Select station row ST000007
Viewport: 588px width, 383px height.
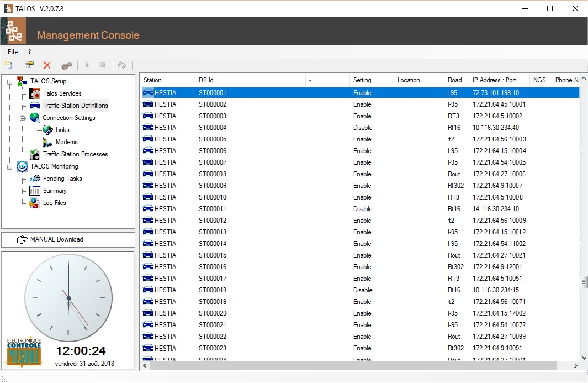[x=360, y=162]
